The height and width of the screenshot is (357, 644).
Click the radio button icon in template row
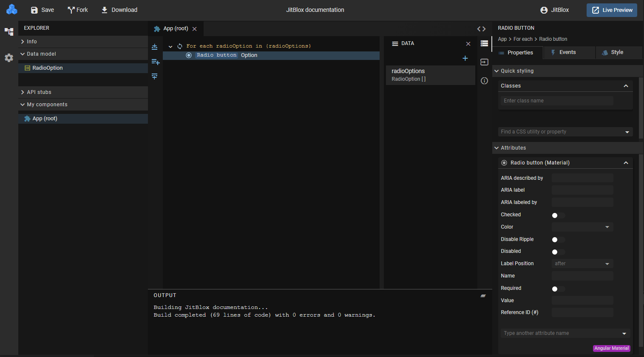pos(189,55)
